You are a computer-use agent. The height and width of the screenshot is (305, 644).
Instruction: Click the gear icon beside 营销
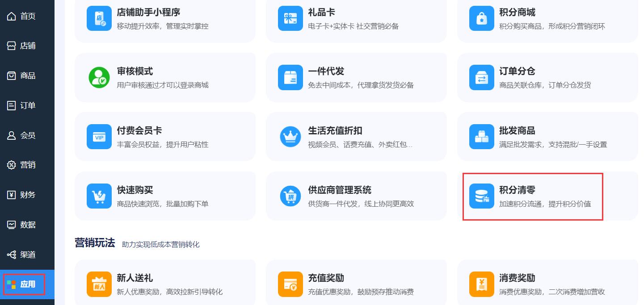coord(11,165)
